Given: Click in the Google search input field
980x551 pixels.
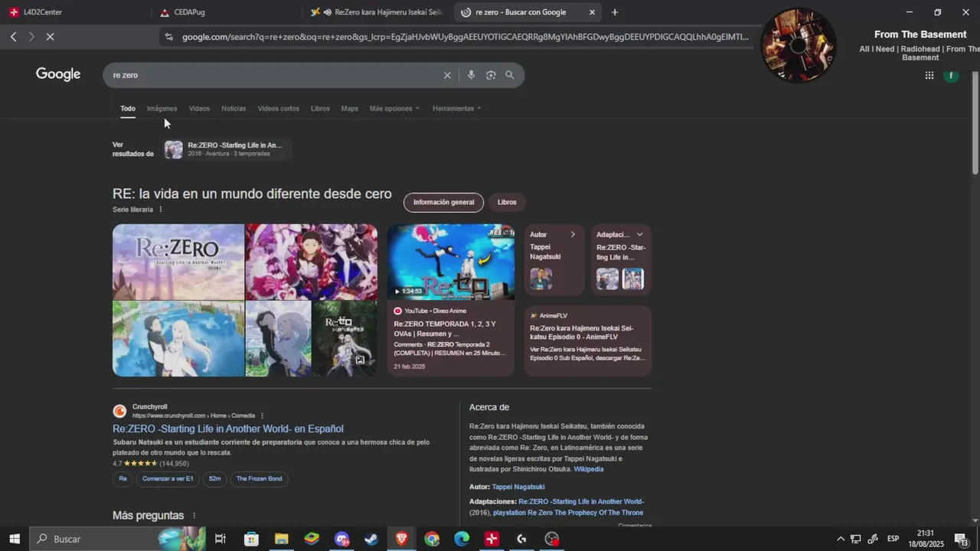Looking at the screenshot, I should 276,75.
